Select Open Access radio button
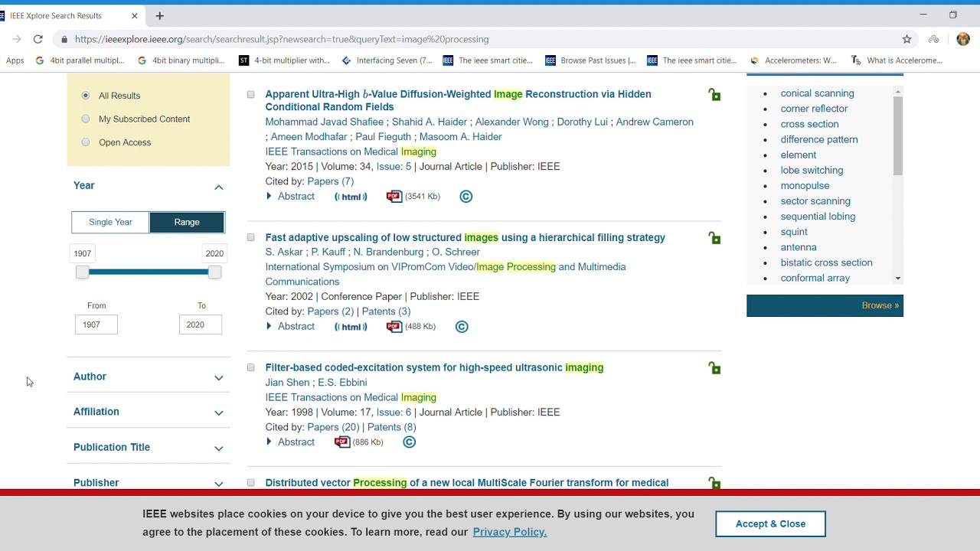The image size is (980, 551). (86, 142)
